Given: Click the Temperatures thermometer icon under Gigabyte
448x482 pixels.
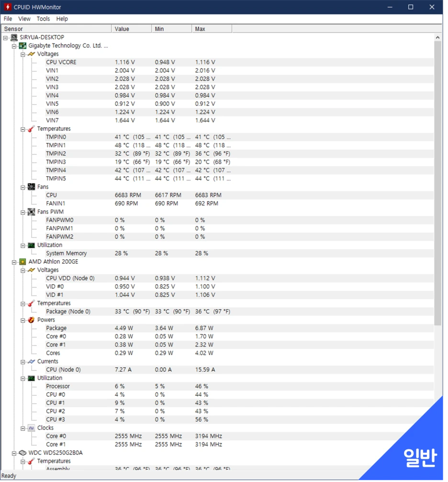Looking at the screenshot, I should [x=31, y=129].
